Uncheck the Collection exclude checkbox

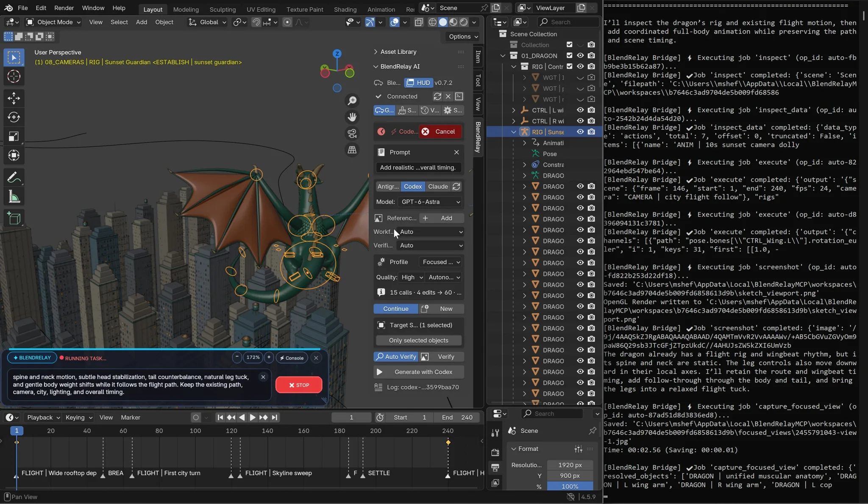point(570,45)
